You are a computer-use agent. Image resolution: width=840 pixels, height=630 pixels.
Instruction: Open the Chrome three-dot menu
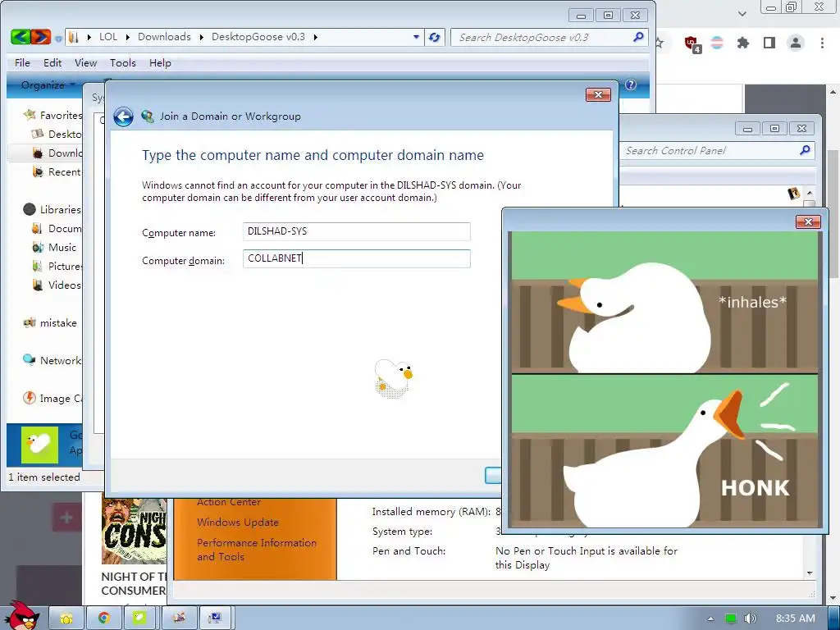tap(822, 43)
